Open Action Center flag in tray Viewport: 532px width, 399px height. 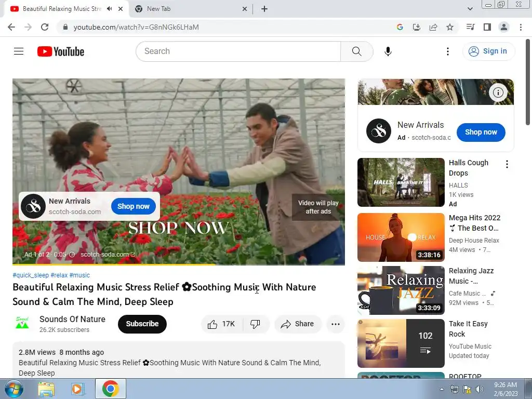467,389
